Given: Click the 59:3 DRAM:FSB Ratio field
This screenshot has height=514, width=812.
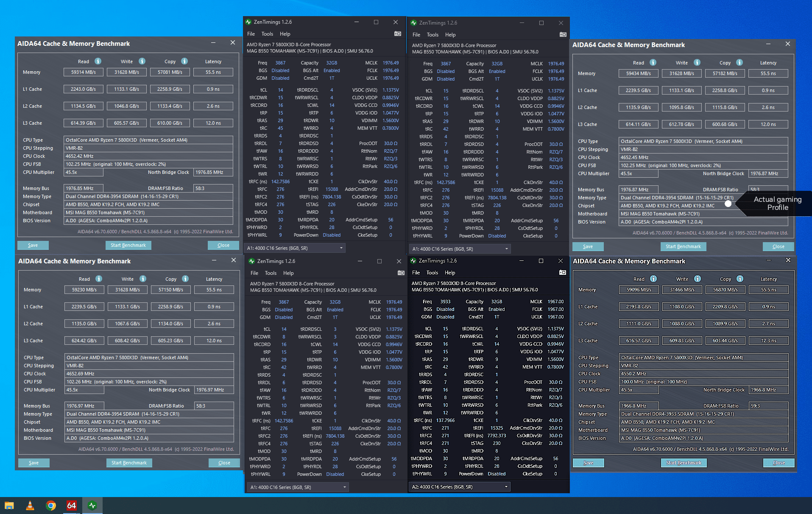Looking at the screenshot, I should point(769,406).
